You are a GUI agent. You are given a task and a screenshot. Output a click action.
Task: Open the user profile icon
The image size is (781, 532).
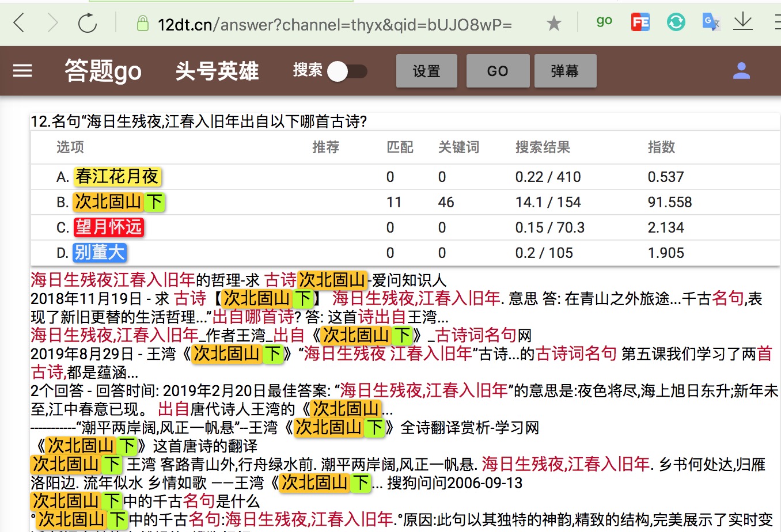(x=741, y=71)
